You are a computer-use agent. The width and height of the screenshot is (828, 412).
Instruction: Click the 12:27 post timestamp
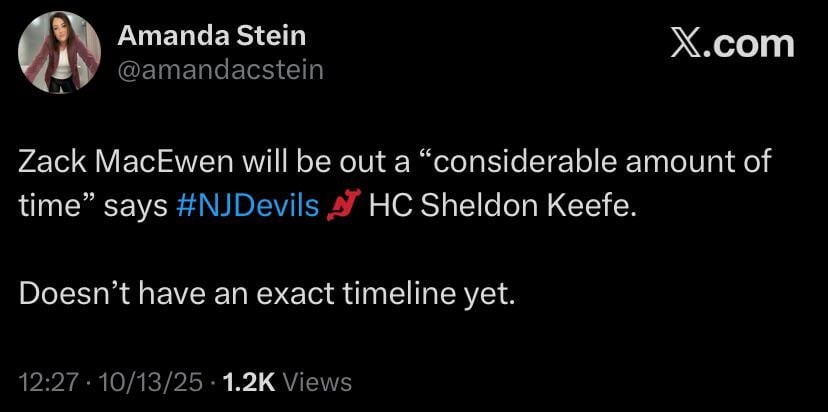click(x=42, y=381)
